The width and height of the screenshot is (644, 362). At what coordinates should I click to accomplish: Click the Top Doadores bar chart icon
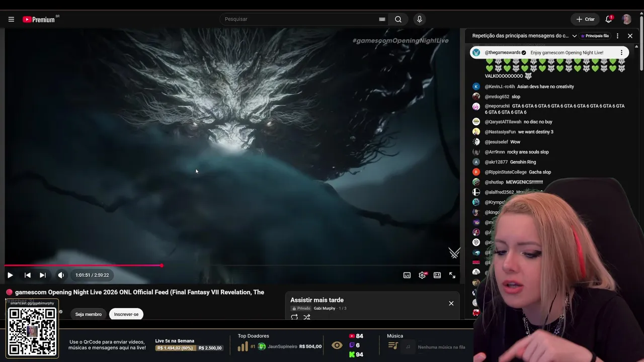(x=243, y=346)
